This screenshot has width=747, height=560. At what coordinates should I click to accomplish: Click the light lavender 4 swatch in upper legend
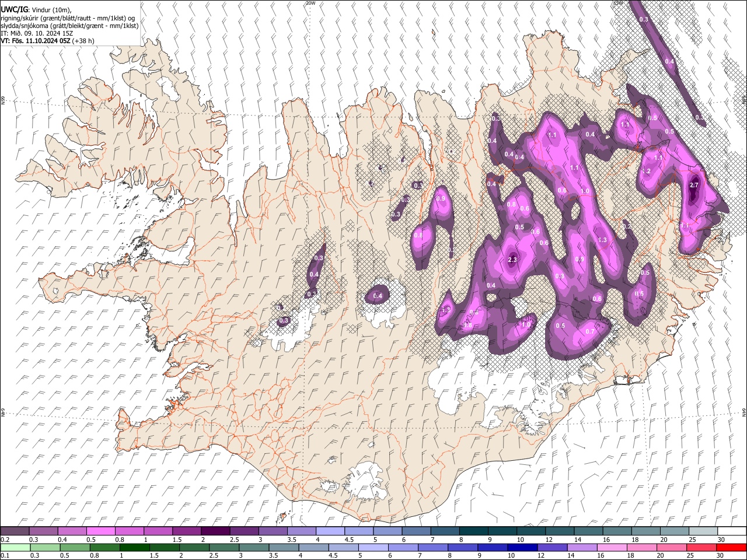click(330, 531)
